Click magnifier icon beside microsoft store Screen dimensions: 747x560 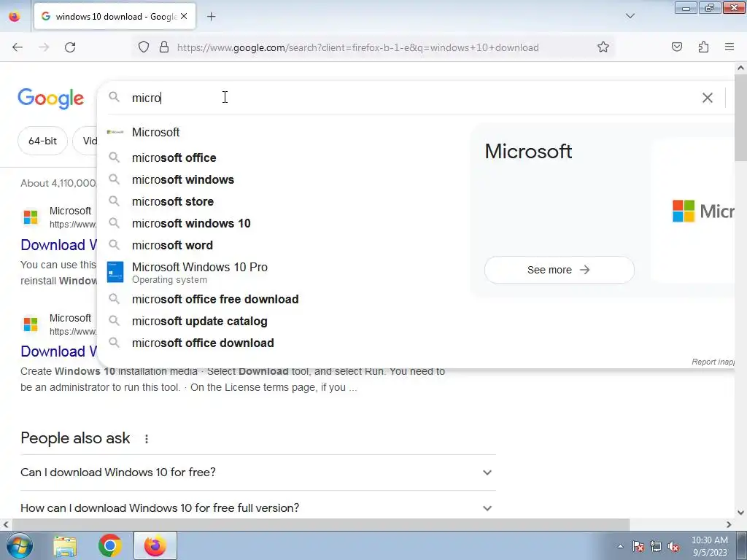[x=114, y=201]
